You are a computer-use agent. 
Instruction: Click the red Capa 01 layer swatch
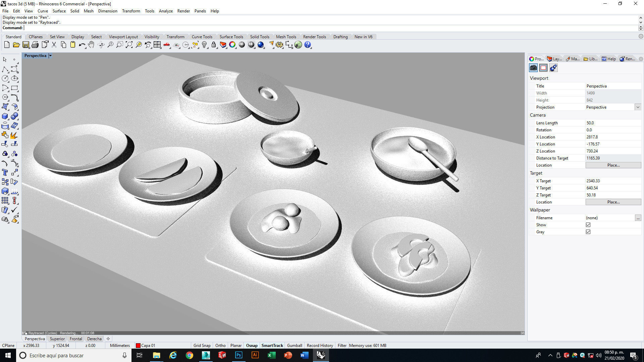point(138,345)
